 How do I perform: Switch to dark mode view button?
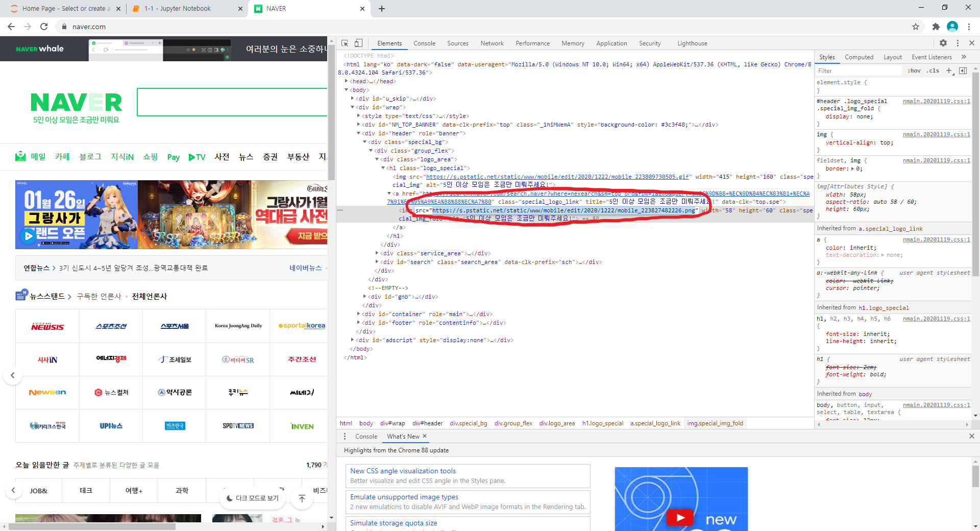pyautogui.click(x=253, y=498)
